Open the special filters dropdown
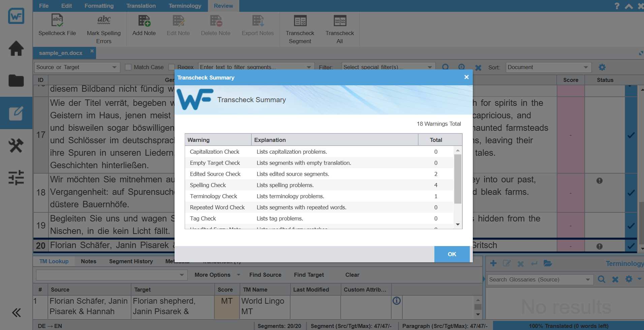The height and width of the screenshot is (330, 644). pos(388,67)
